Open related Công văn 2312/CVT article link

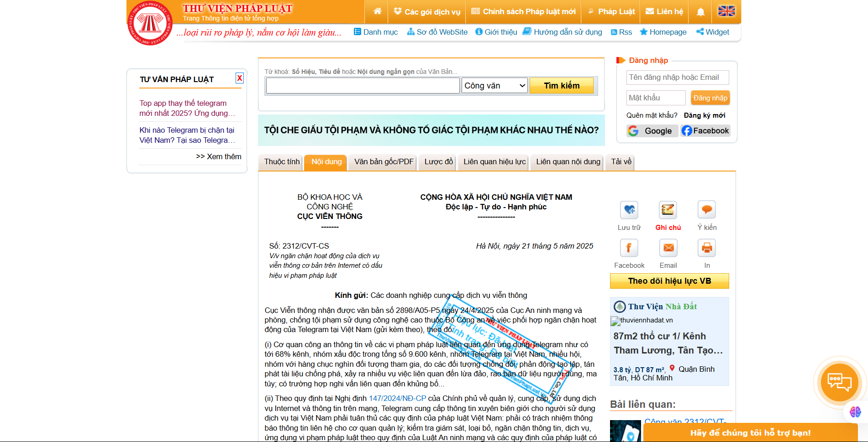(685, 421)
